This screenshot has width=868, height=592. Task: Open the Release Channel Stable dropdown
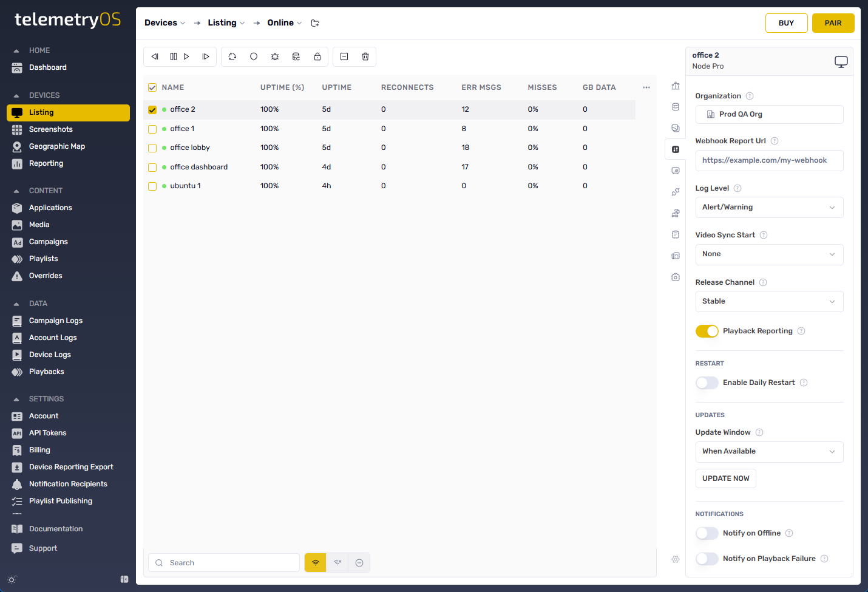769,302
